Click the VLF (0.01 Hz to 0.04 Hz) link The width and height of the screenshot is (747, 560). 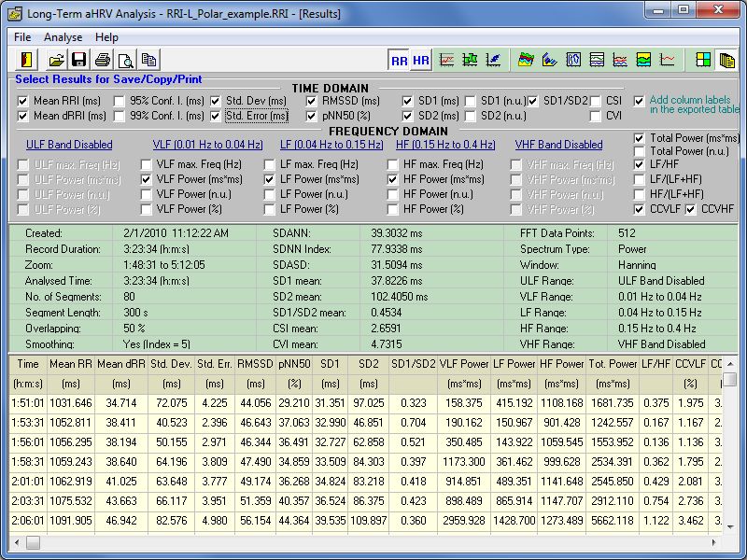(207, 145)
